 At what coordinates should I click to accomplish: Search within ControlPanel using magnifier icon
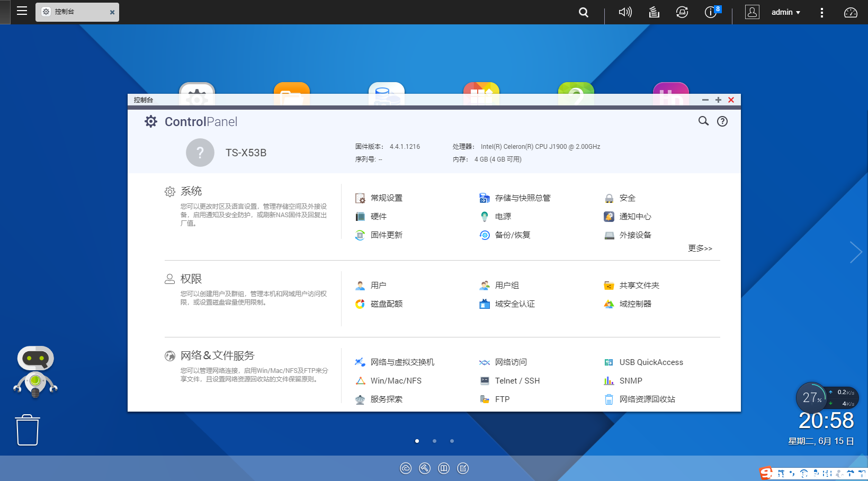703,121
